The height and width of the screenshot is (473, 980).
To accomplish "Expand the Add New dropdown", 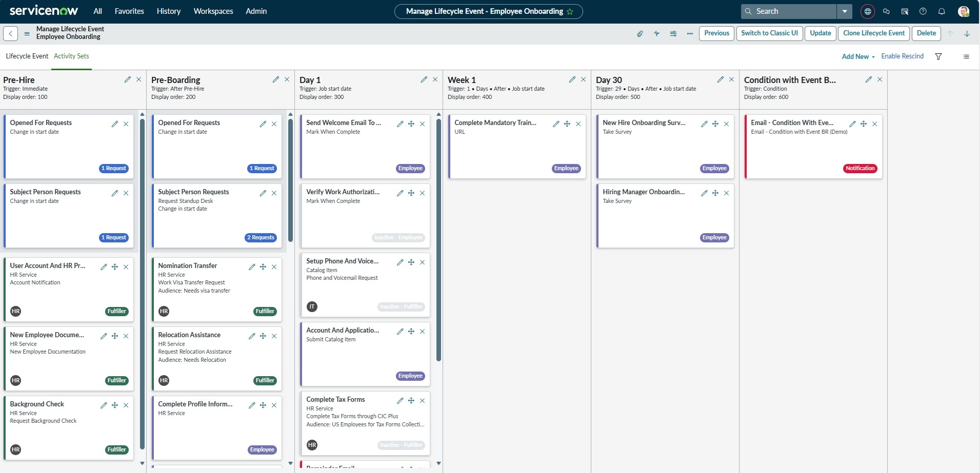I will (858, 56).
